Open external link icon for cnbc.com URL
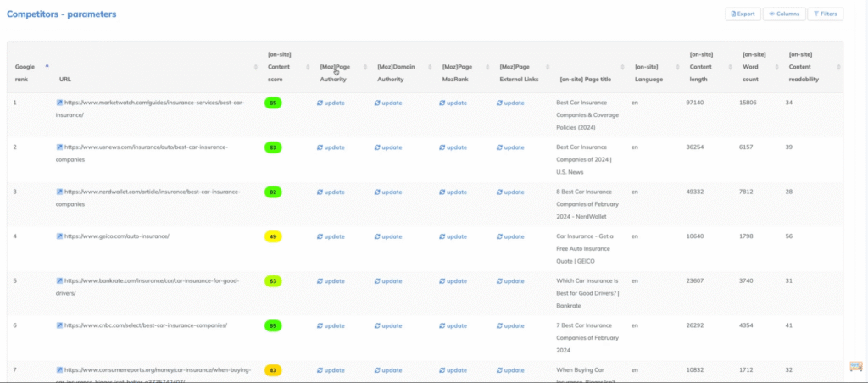The height and width of the screenshot is (383, 868). tap(59, 325)
